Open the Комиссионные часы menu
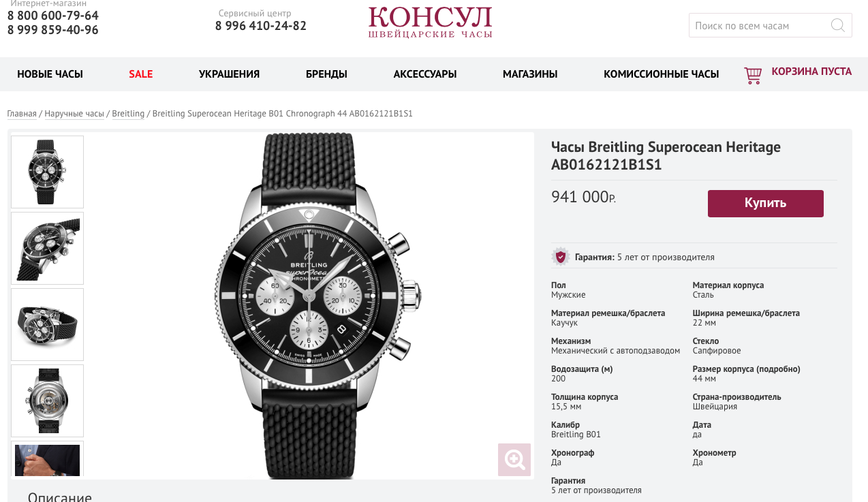868x502 pixels. pyautogui.click(x=662, y=74)
